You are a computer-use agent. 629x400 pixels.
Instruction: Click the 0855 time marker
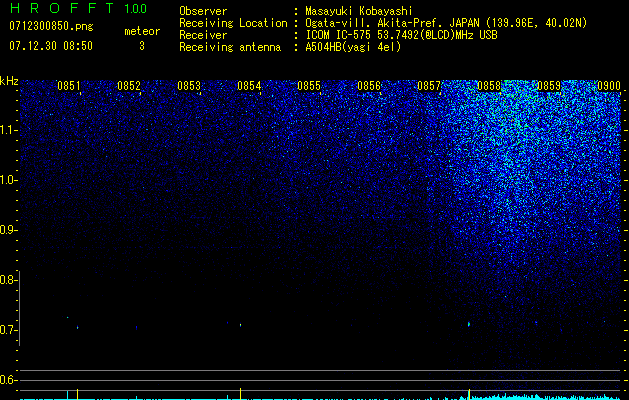309,86
